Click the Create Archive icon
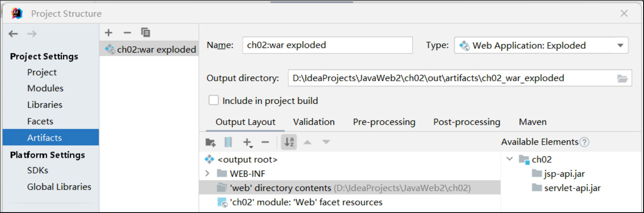 (228, 143)
